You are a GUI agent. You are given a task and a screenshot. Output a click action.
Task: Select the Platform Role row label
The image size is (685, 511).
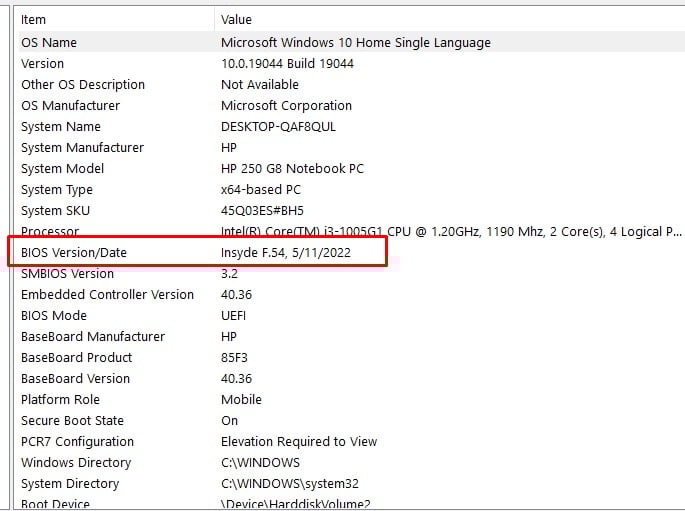tap(60, 399)
